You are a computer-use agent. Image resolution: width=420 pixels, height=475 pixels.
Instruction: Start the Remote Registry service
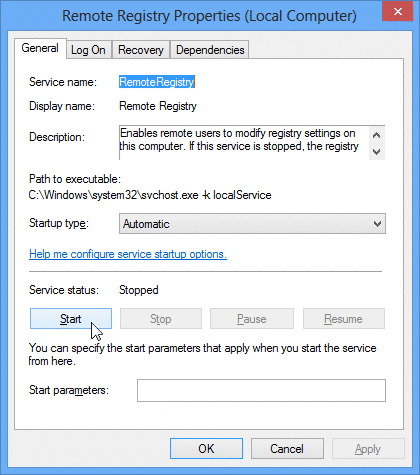71,319
